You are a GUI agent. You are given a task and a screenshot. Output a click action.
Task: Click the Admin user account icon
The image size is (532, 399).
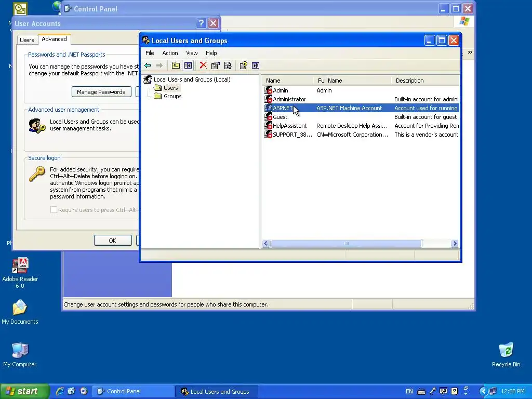coord(268,90)
